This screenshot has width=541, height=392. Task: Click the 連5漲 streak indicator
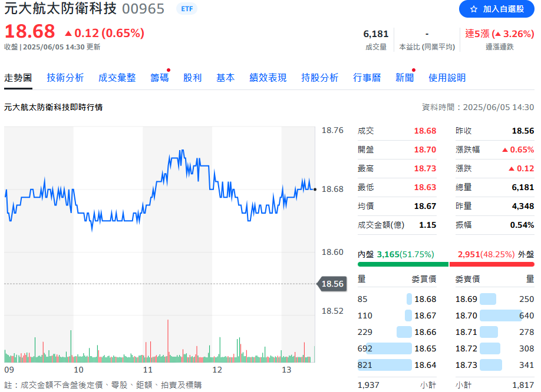pyautogui.click(x=500, y=34)
